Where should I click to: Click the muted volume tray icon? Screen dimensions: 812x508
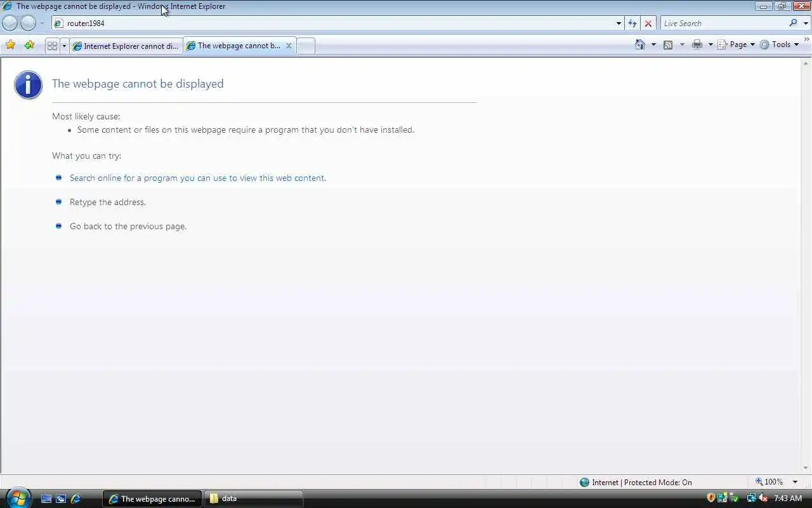(x=763, y=498)
